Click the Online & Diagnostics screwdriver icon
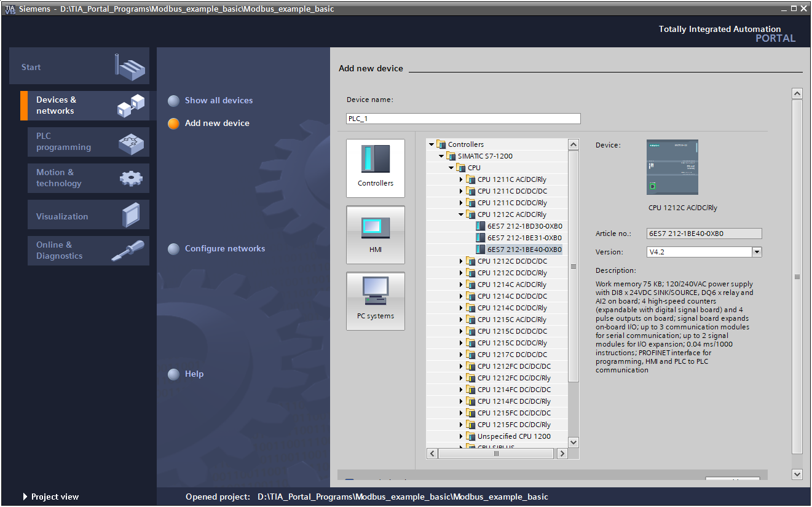 pyautogui.click(x=128, y=251)
